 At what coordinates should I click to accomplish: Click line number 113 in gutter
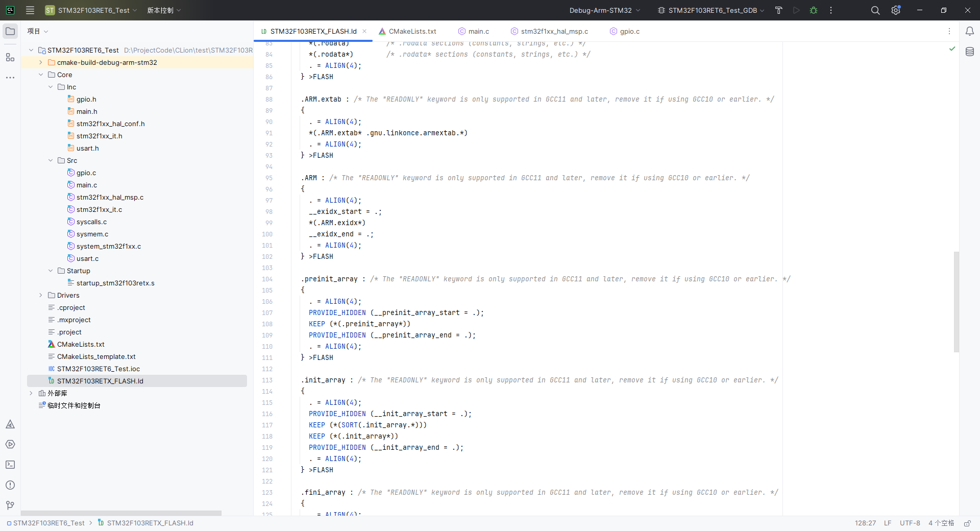point(267,380)
